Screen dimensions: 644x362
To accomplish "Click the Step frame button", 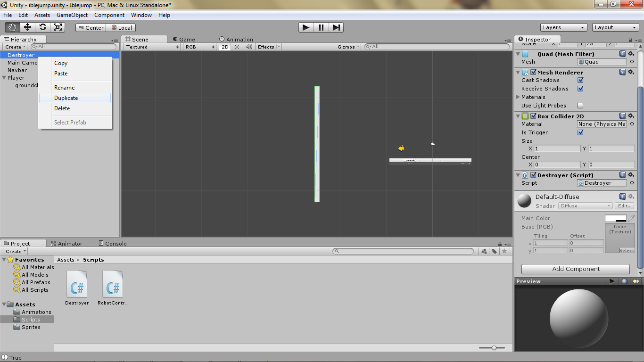I will 336,27.
